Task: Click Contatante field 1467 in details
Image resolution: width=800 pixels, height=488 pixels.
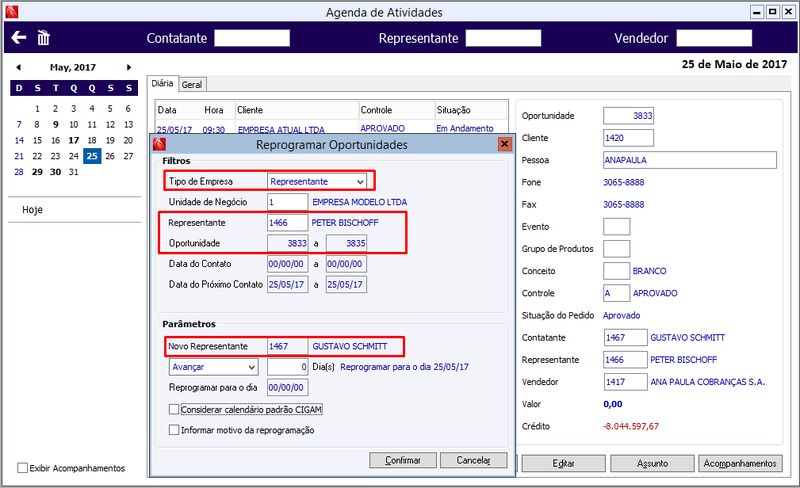Action: 626,337
